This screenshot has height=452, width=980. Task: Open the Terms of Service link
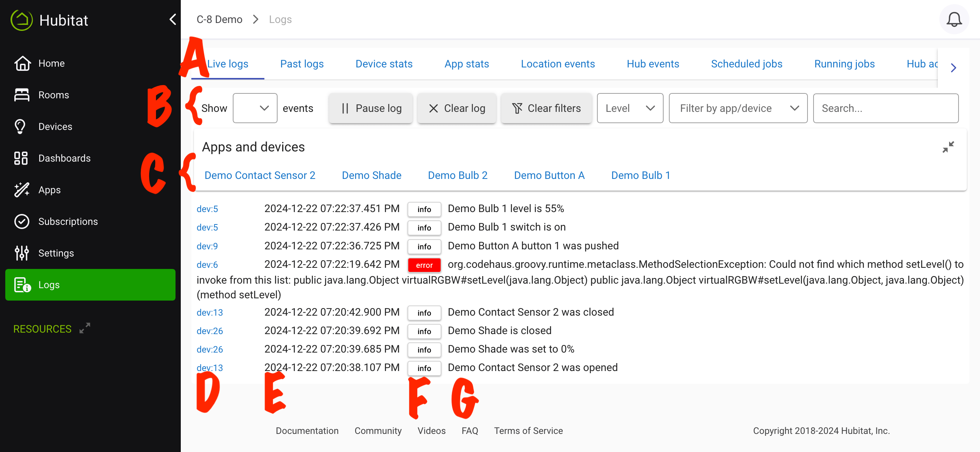click(528, 431)
